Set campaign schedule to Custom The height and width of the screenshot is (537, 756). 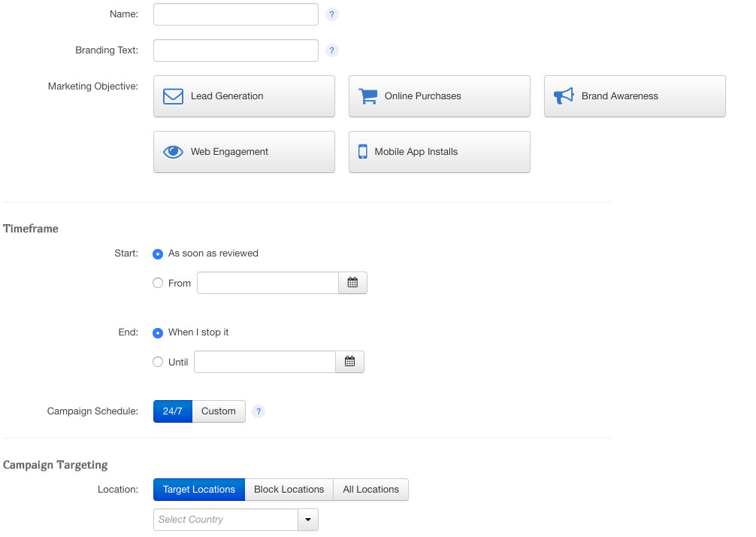(x=218, y=411)
